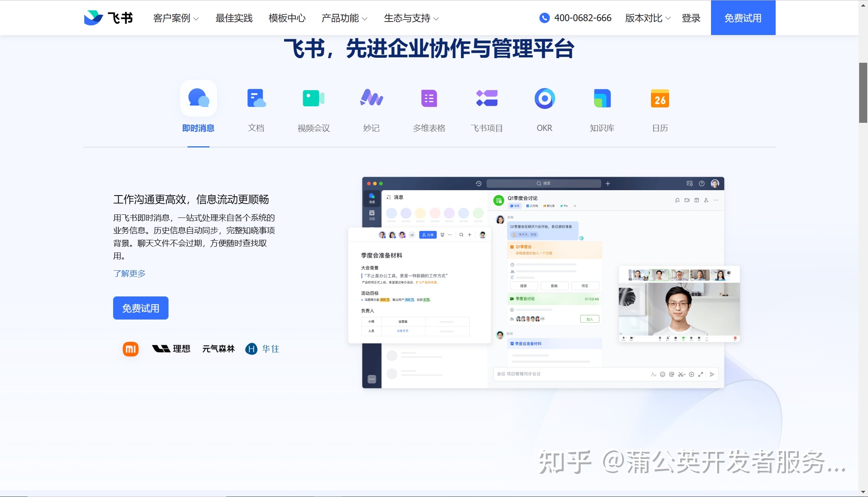Viewport: 868px width, 497px height.
Task: Select the 妙记 wave icon
Action: (371, 97)
